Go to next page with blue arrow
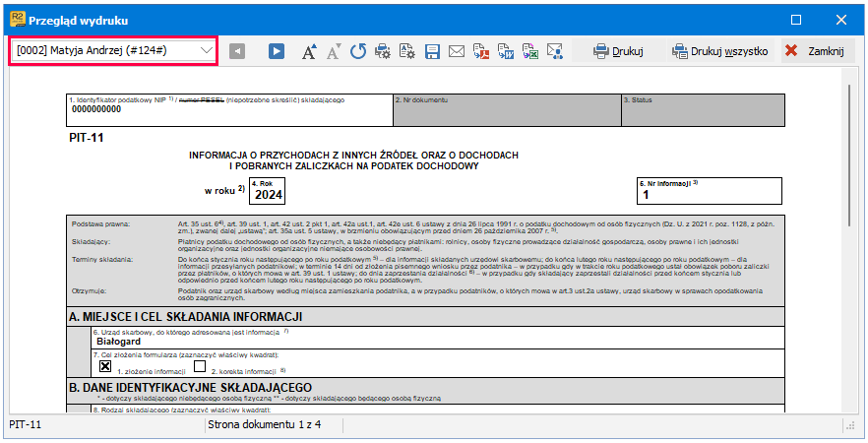Image resolution: width=868 pixels, height=443 pixels. (277, 51)
